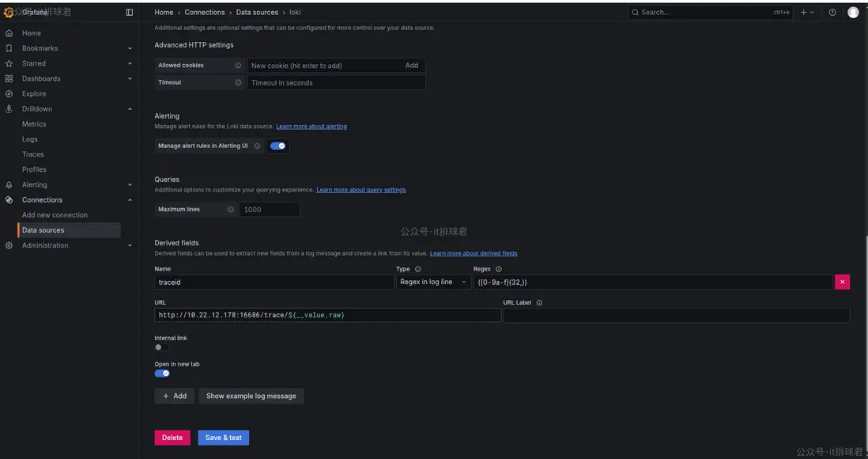
Task: Focus the URL Label input field
Action: click(677, 315)
